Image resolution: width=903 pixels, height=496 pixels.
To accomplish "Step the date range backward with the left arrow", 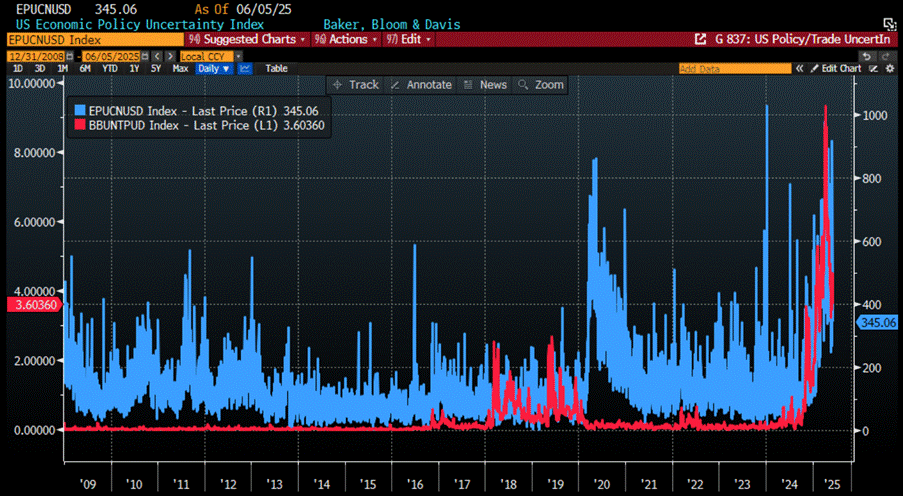I will click(158, 56).
